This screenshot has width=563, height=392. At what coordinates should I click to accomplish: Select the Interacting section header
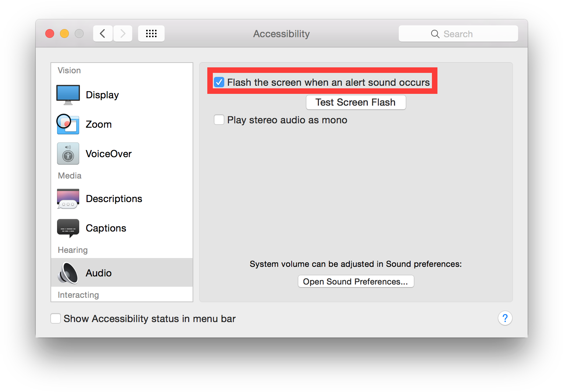[x=78, y=294]
